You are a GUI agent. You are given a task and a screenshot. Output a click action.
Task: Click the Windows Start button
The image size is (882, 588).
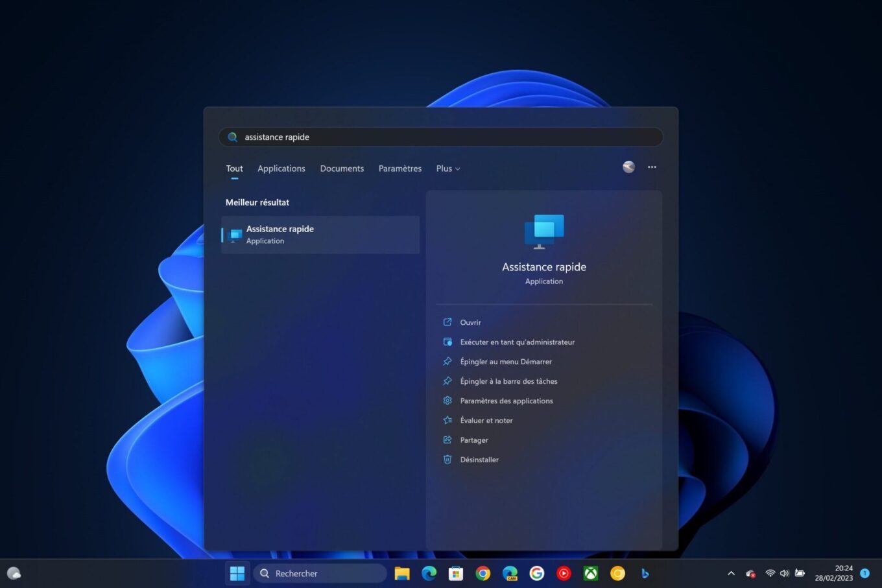pos(237,574)
